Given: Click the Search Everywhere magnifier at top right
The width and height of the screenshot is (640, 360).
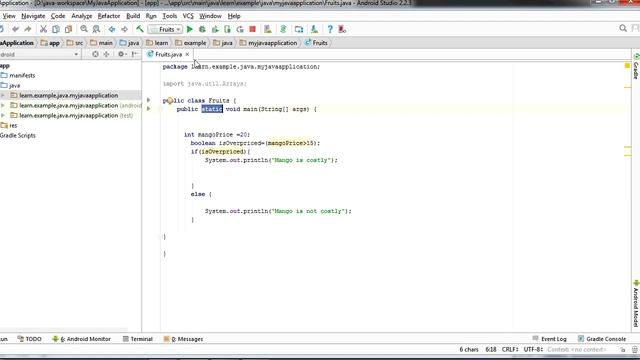Looking at the screenshot, I should tap(623, 28).
